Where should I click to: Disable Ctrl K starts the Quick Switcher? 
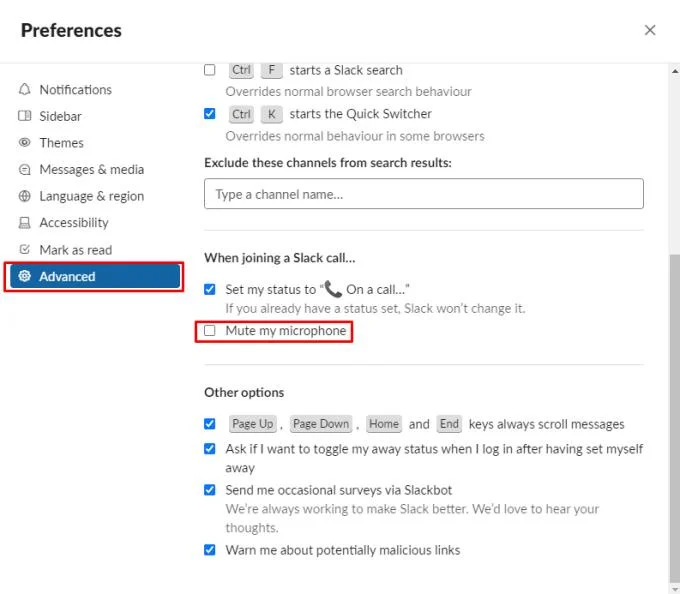pos(209,114)
